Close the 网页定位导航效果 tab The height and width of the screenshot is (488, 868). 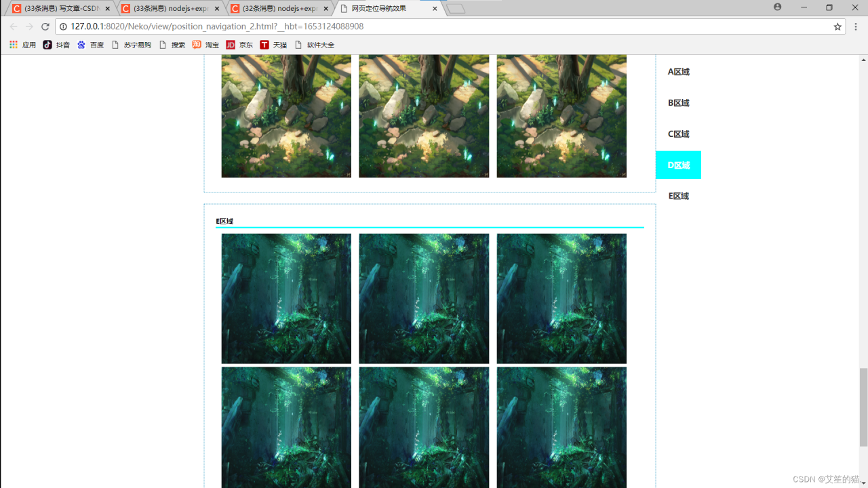coord(435,9)
